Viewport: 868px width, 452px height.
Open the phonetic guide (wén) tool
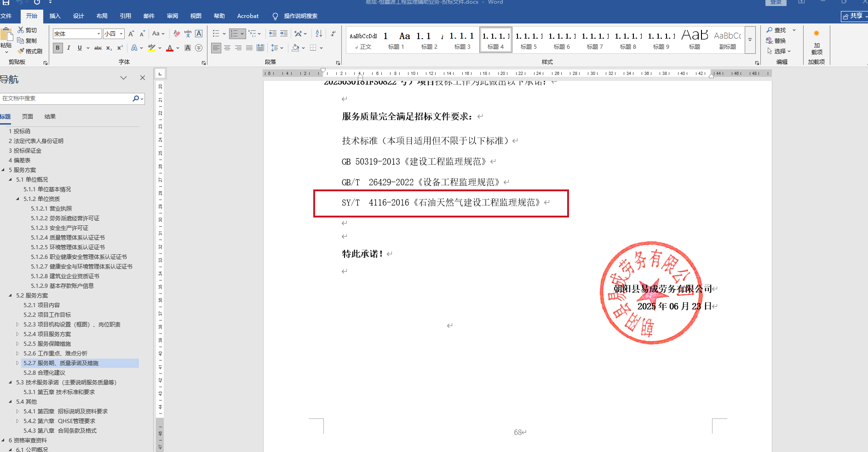pos(188,34)
